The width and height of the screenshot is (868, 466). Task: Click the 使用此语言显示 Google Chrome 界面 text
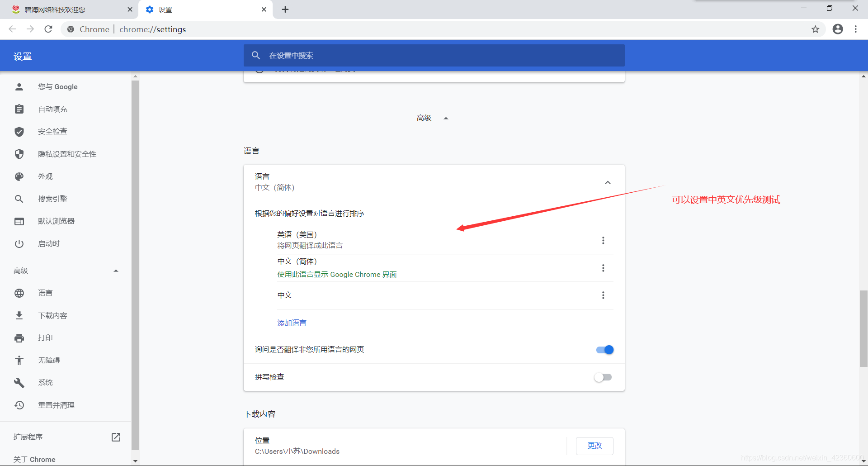337,275
